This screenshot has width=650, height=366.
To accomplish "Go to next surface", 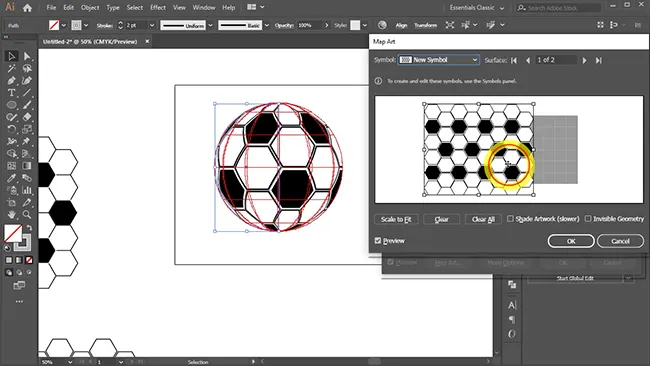I will coord(585,60).
